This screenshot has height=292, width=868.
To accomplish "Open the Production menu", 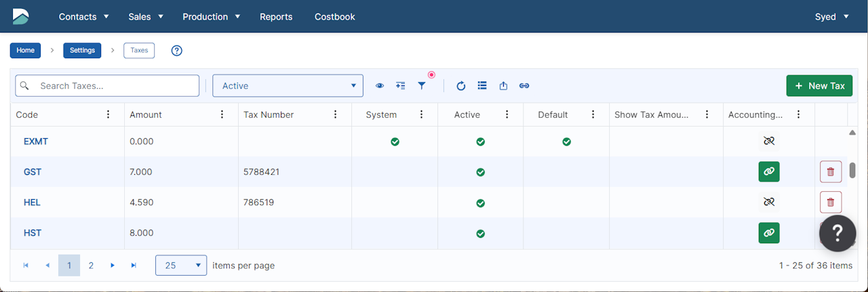I will point(211,16).
